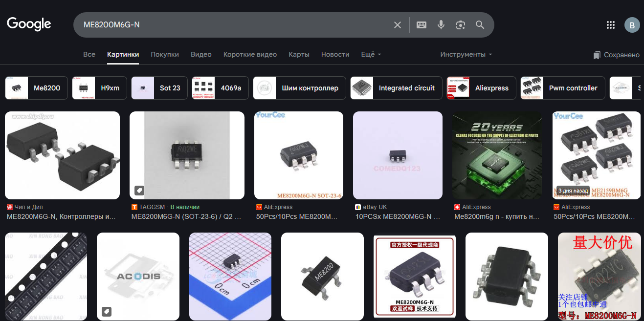644x321 pixels.
Task: Select the Sot 23 filter chip
Action: [159, 88]
